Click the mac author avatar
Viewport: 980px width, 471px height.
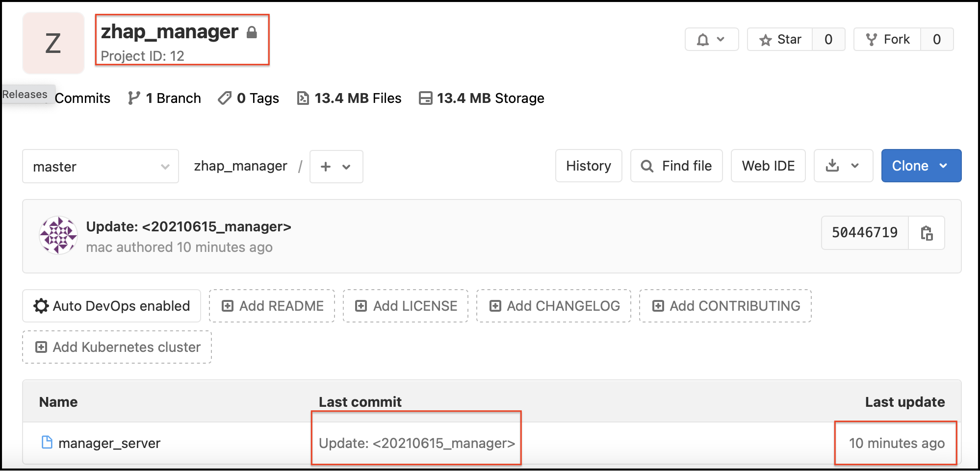point(58,236)
